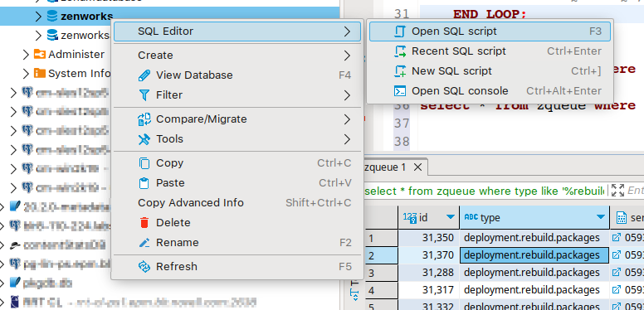Select the row 2 type cell

[534, 255]
